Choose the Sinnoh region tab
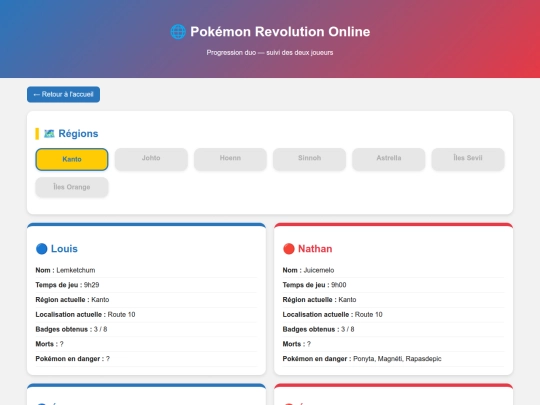 pyautogui.click(x=309, y=159)
